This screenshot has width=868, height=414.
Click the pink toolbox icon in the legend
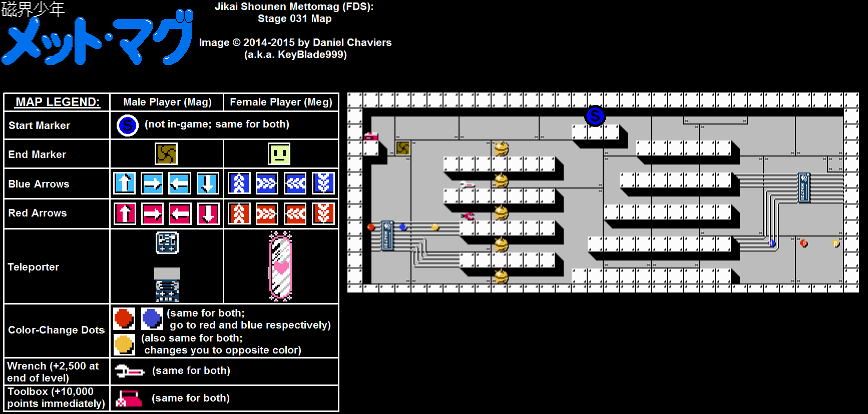[129, 398]
